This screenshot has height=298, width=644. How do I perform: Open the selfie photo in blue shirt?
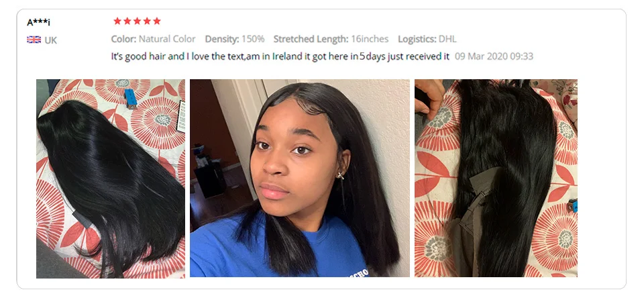click(300, 179)
